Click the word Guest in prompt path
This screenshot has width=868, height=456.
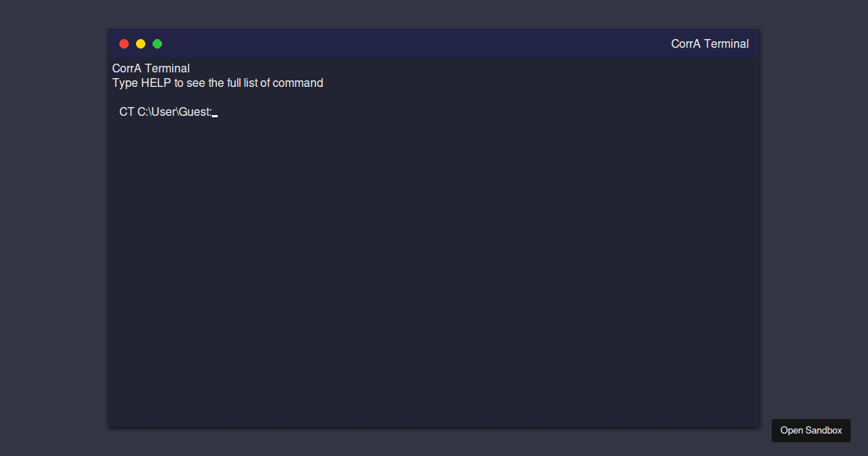[194, 111]
